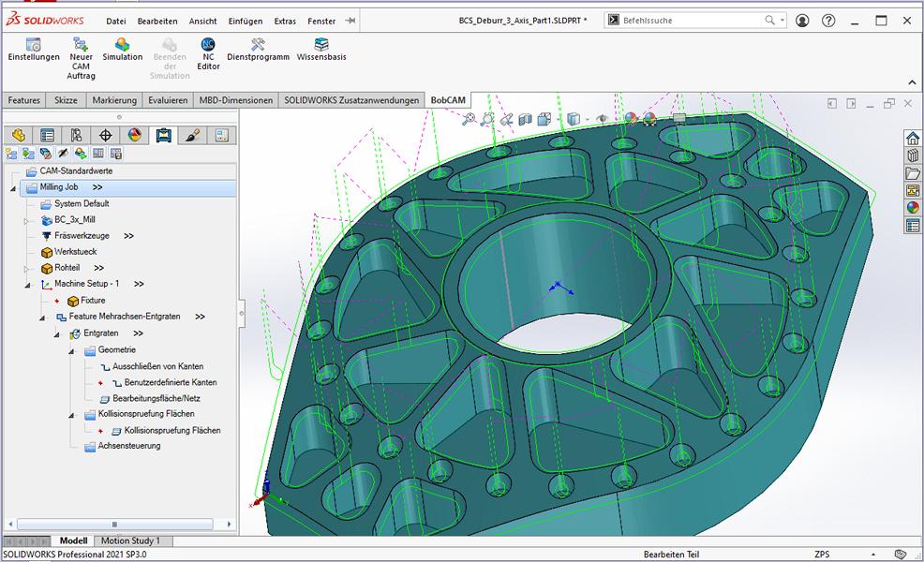Expand the BC_3x_Mill tree node

pyautogui.click(x=26, y=221)
